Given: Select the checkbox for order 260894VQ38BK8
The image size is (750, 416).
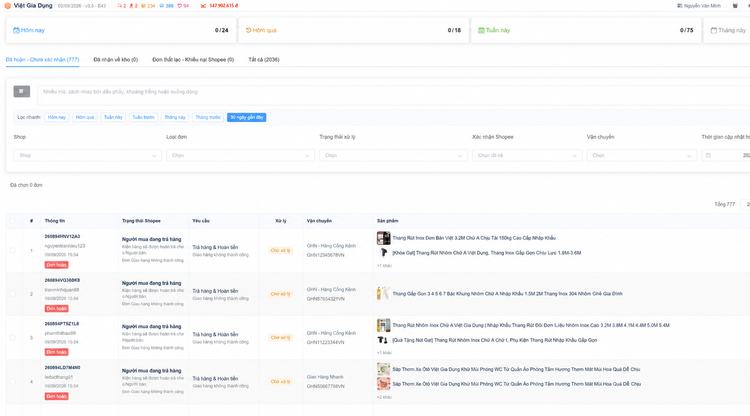Looking at the screenshot, I should (12, 294).
